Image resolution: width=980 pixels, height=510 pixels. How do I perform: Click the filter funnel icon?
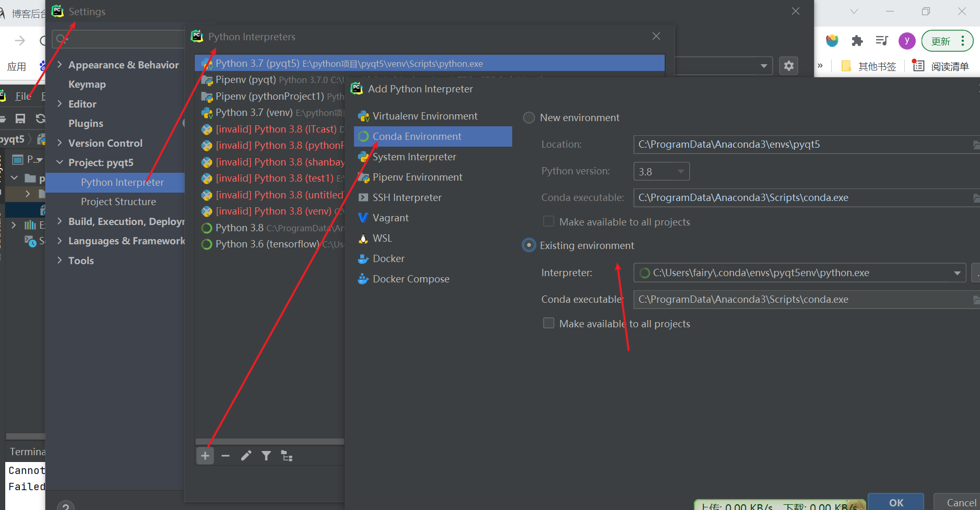(x=266, y=456)
